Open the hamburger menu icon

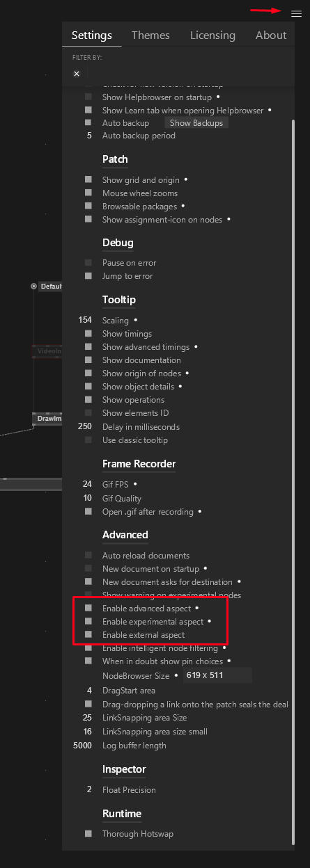click(x=296, y=13)
